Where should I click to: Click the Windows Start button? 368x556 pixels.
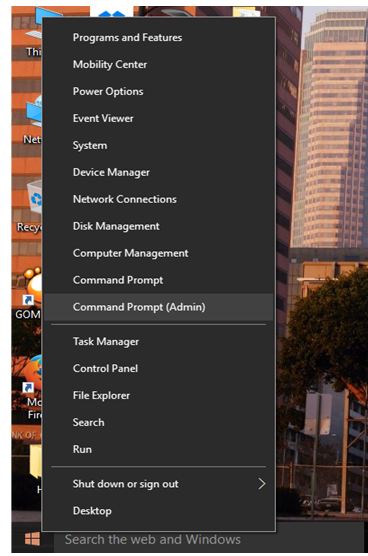pos(32,539)
